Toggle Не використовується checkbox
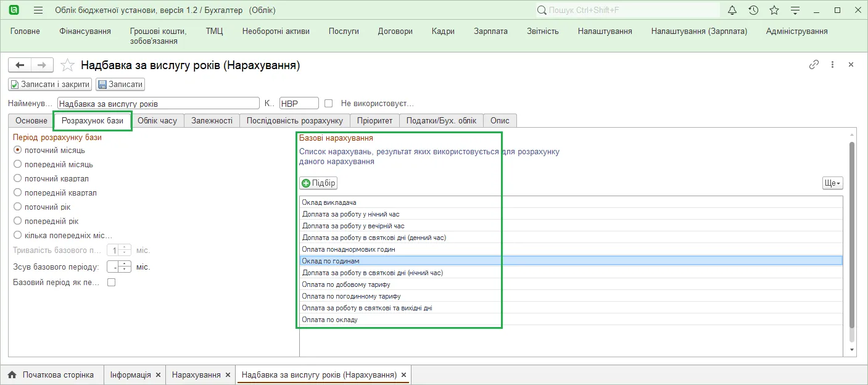 click(x=329, y=103)
